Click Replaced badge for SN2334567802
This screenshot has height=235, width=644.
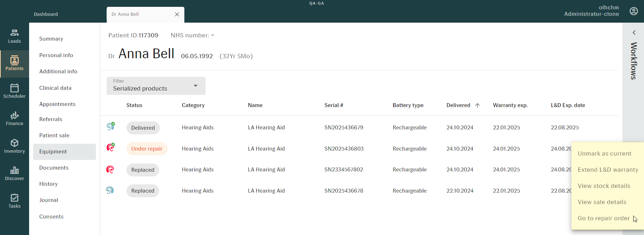coord(143,170)
